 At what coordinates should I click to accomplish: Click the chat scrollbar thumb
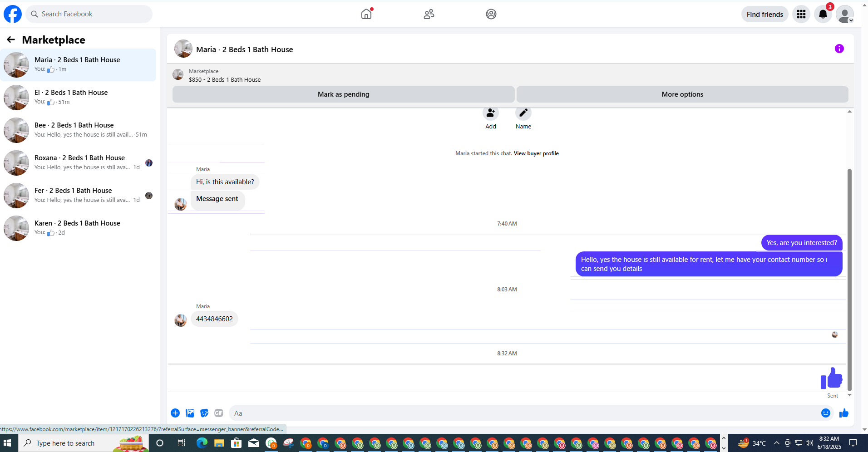coord(849,280)
